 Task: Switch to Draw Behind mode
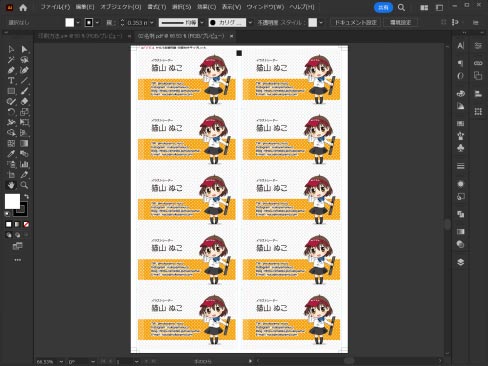click(17, 235)
